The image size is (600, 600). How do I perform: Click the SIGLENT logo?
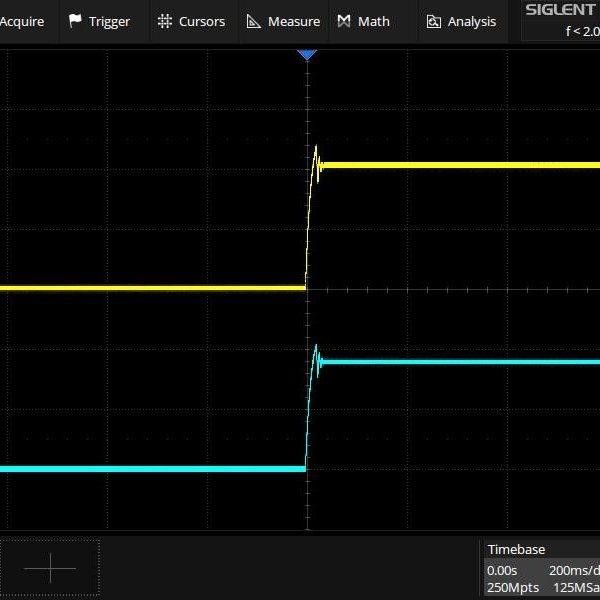click(x=560, y=10)
